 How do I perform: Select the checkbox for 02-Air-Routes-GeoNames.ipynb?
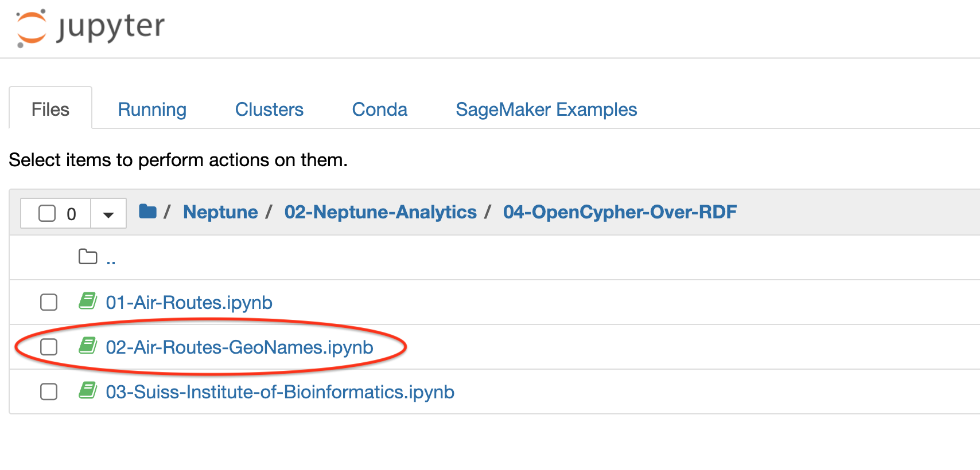49,347
